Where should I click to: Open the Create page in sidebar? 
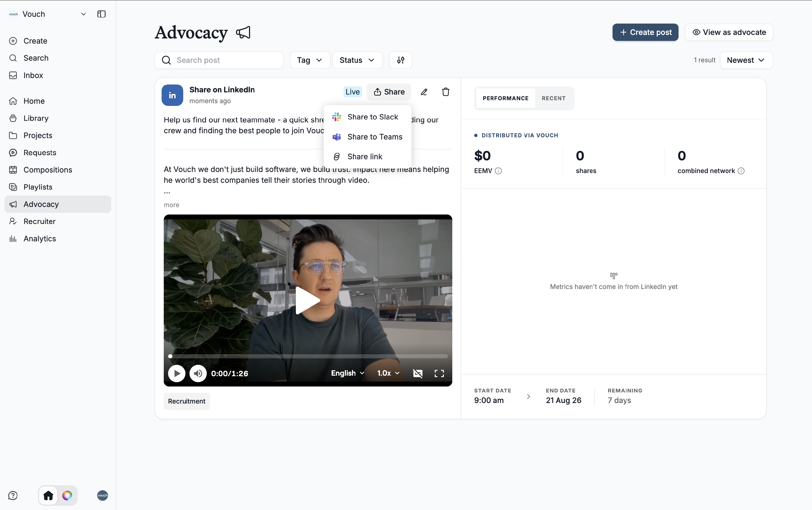[58, 41]
